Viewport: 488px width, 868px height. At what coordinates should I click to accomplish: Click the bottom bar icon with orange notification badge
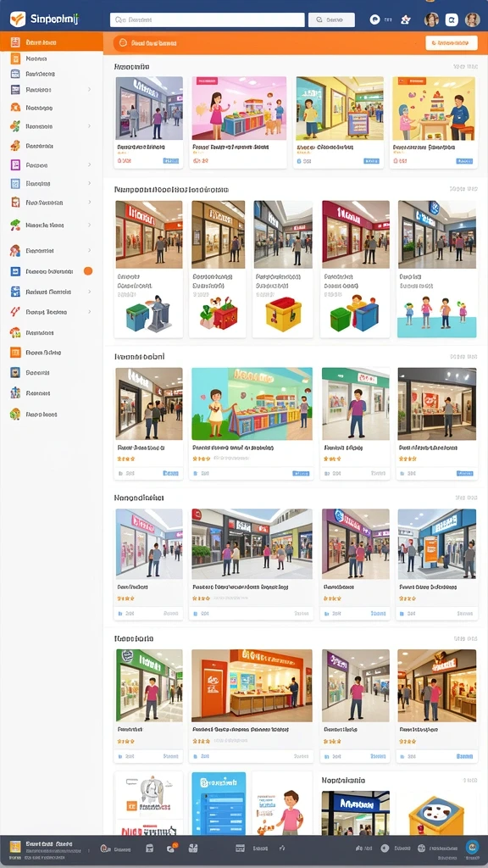[171, 848]
